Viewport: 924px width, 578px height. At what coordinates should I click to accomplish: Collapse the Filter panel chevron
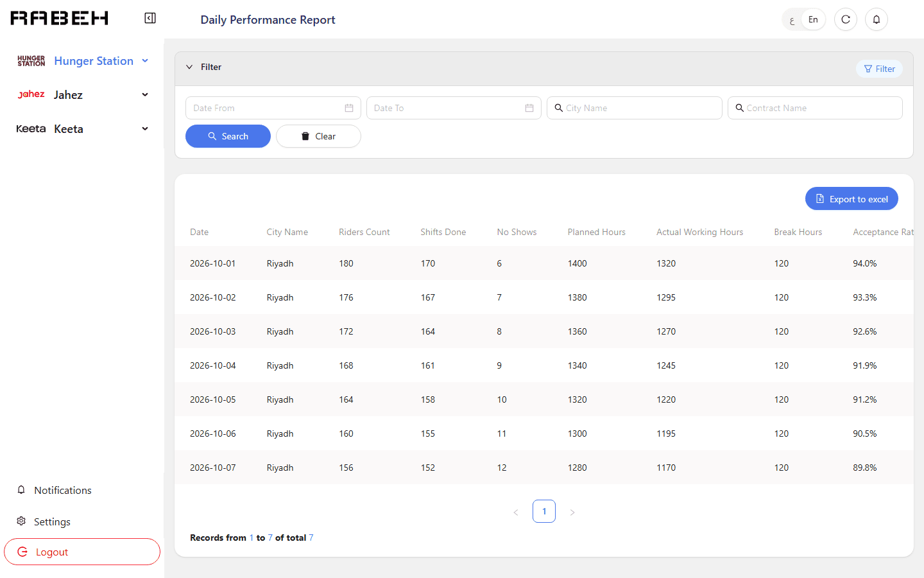189,67
